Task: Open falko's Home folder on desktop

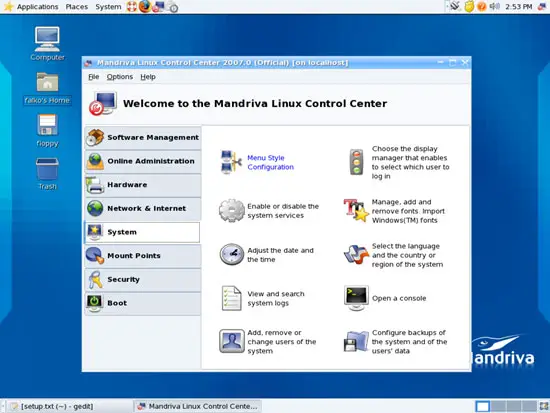Action: tap(47, 88)
